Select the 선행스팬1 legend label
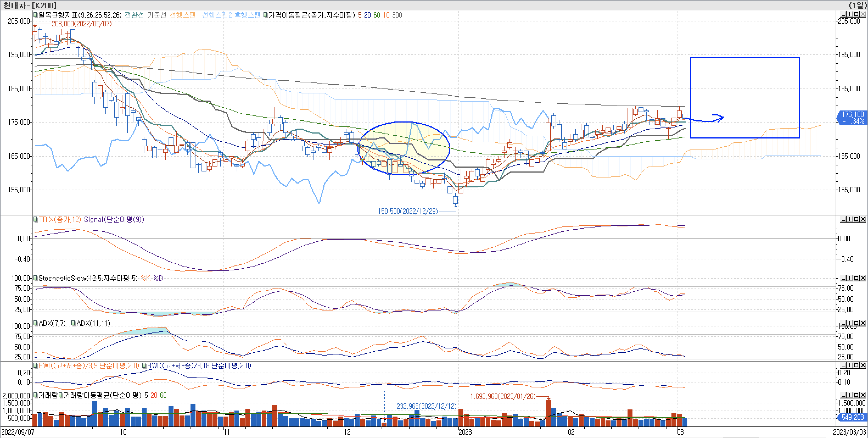Screen dimensions: 868x438 (184, 15)
